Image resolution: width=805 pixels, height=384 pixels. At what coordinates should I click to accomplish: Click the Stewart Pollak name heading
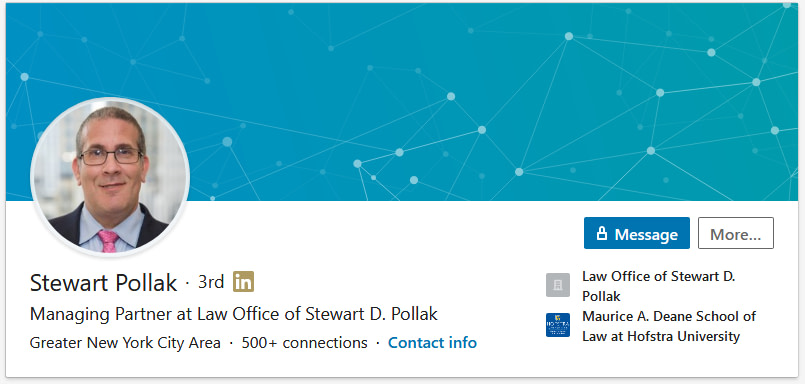coord(104,282)
